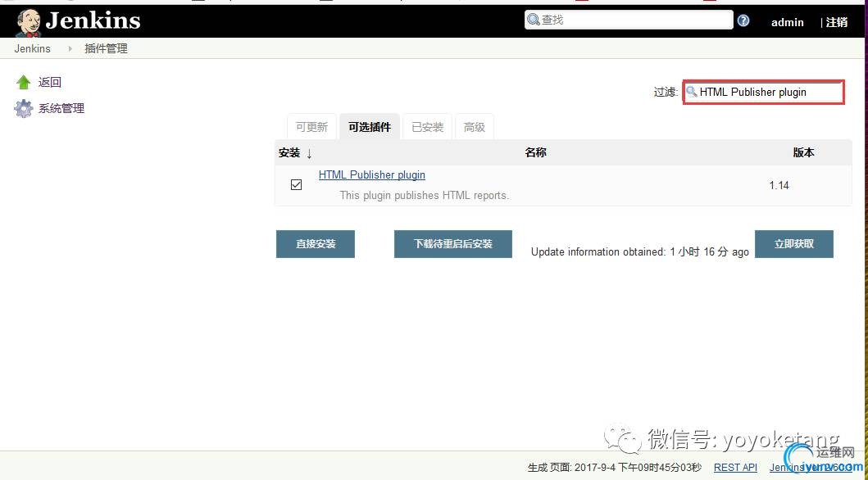Click the 系统管理 gear icon
Viewport: 868px width, 480px height.
(x=23, y=108)
